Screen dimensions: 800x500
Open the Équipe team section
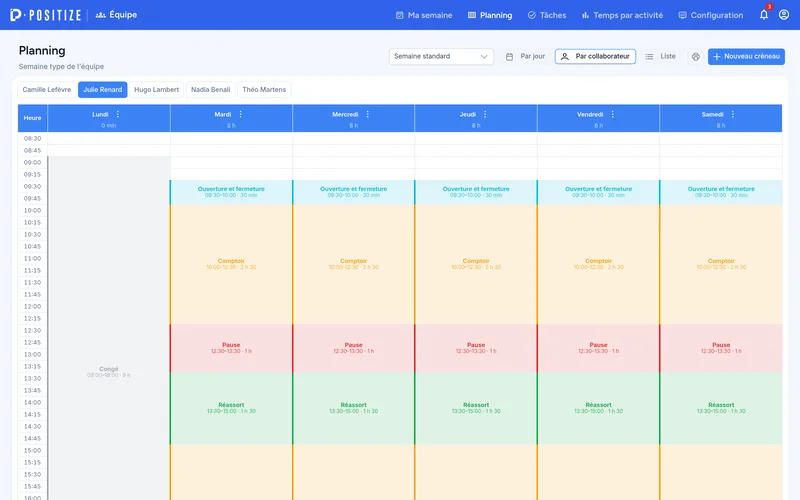[x=116, y=15]
